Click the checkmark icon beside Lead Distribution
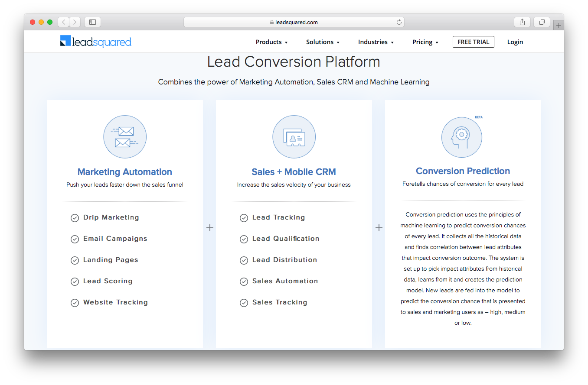 [244, 260]
